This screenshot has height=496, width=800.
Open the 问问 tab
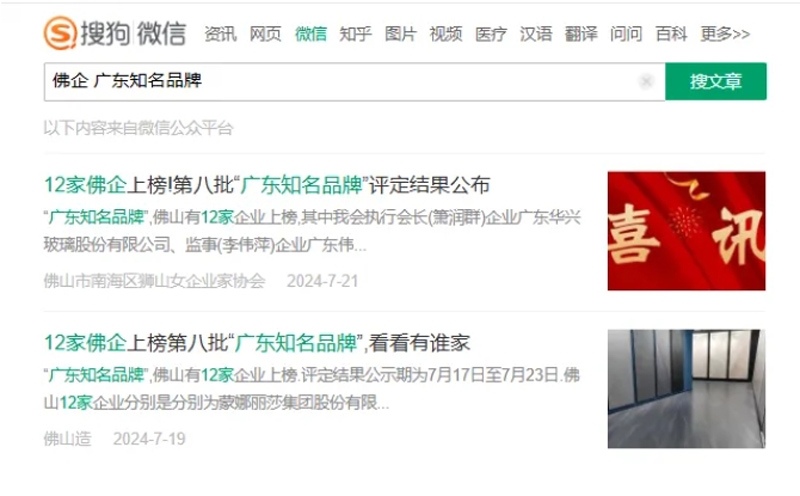(626, 34)
